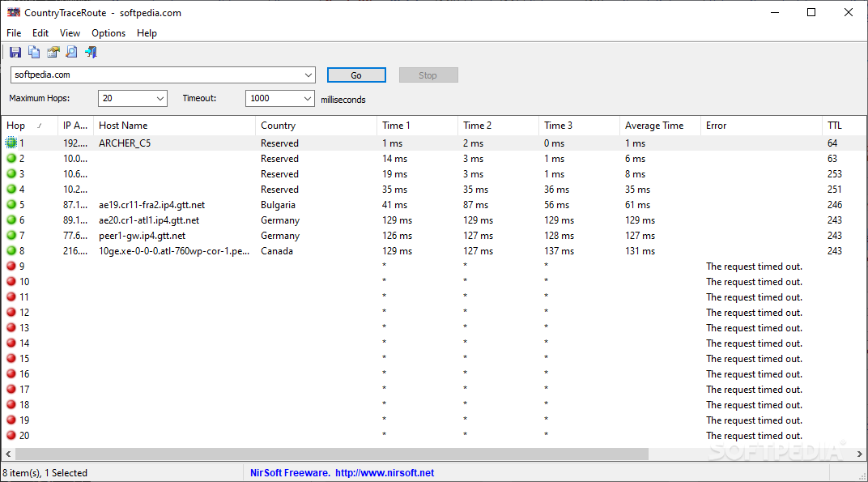868x482 pixels.
Task: Sort by the Hop column header
Action: pos(30,126)
